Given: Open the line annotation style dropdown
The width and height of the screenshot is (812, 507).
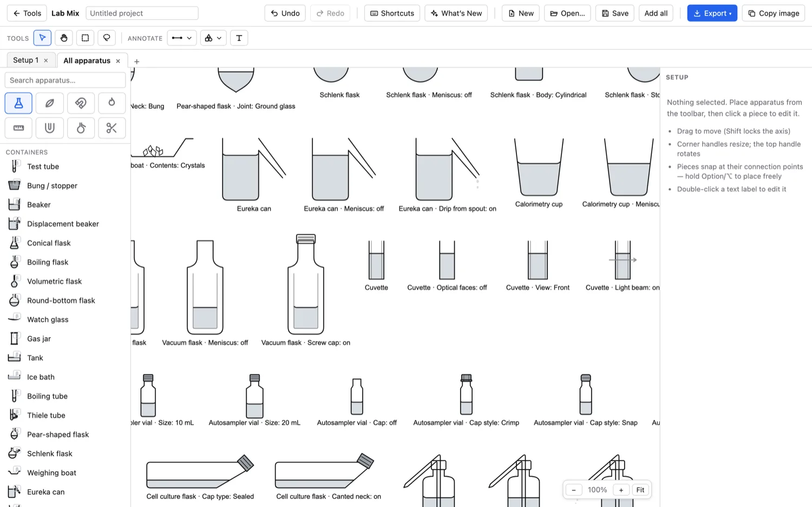Looking at the screenshot, I should tap(181, 38).
